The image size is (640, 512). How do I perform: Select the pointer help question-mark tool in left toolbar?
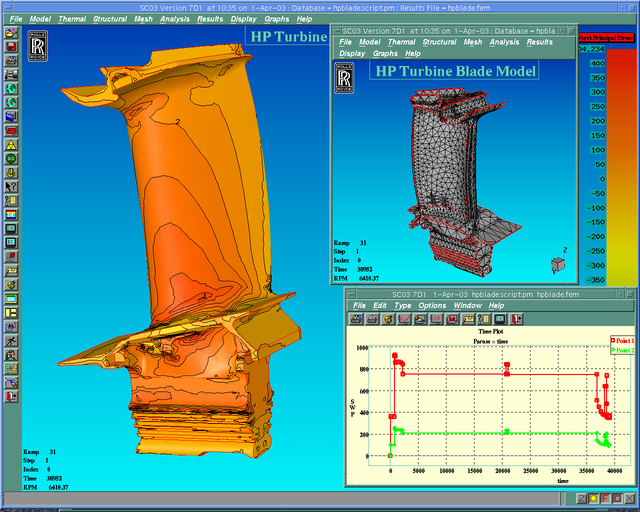[x=9, y=186]
